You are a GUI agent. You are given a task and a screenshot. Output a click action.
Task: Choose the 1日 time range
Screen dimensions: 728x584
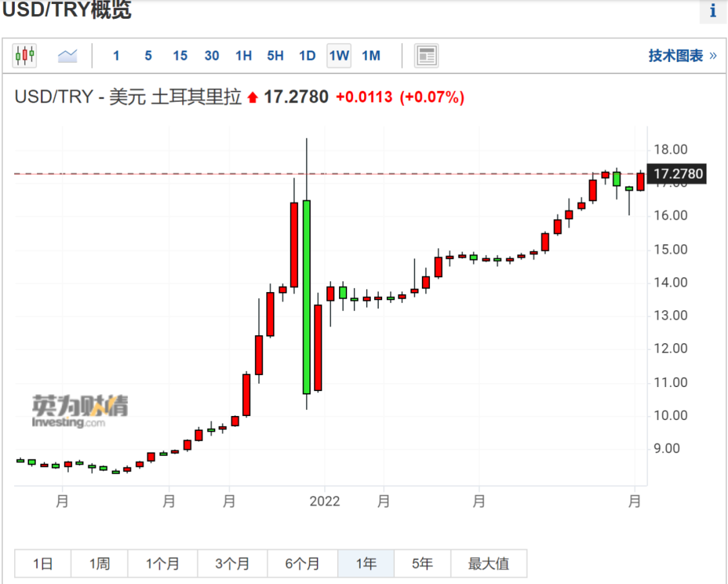click(42, 564)
